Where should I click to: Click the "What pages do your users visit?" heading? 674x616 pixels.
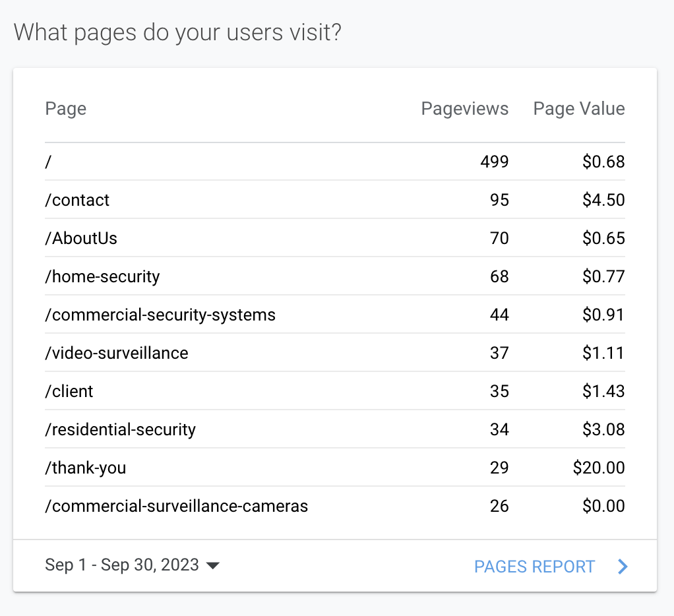(x=177, y=32)
